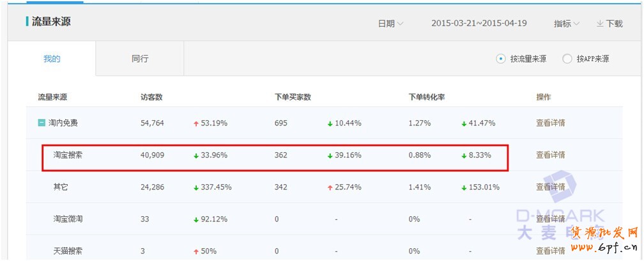Click the 访客数 column header

point(151,97)
